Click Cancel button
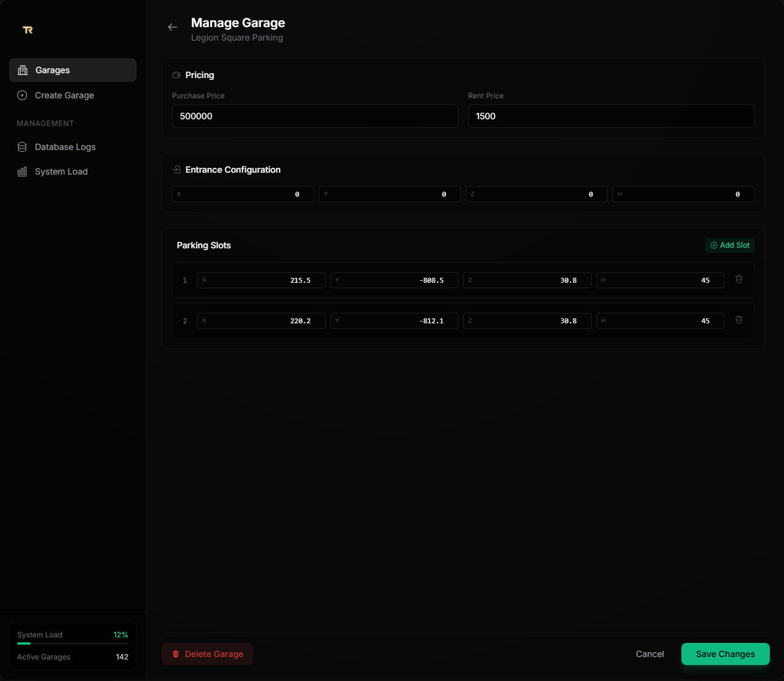This screenshot has width=784, height=681. (x=650, y=654)
